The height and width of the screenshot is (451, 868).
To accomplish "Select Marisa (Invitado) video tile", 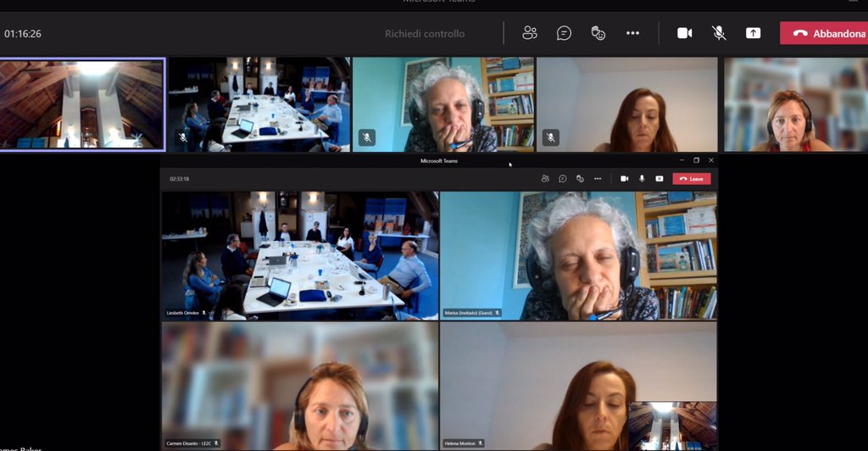I will point(578,256).
